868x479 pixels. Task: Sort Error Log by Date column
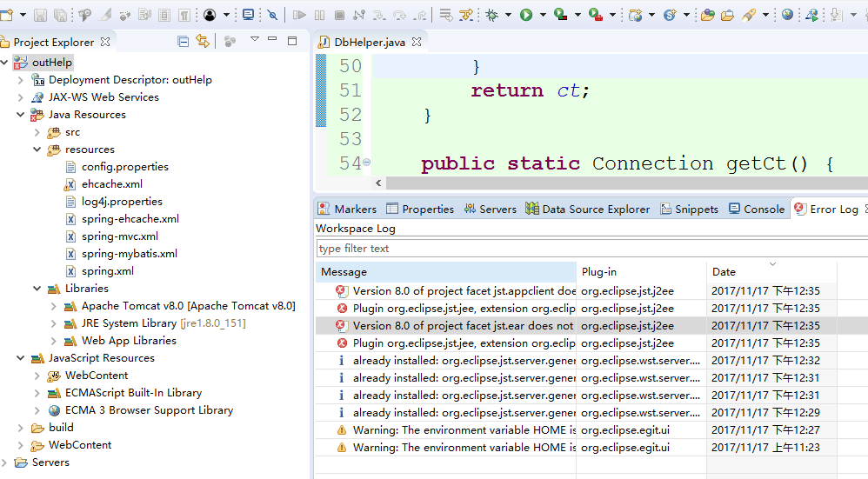771,271
